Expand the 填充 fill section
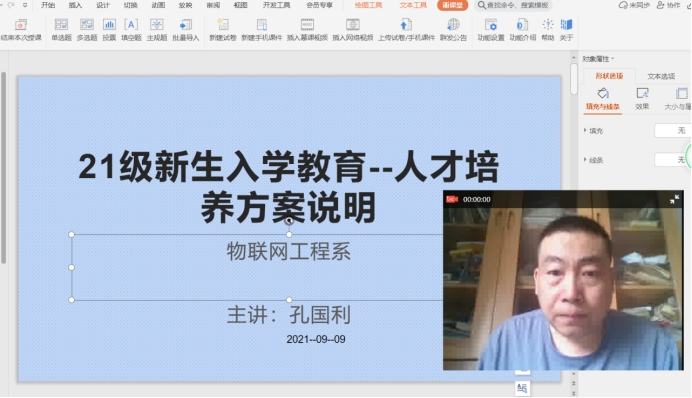 coord(593,131)
